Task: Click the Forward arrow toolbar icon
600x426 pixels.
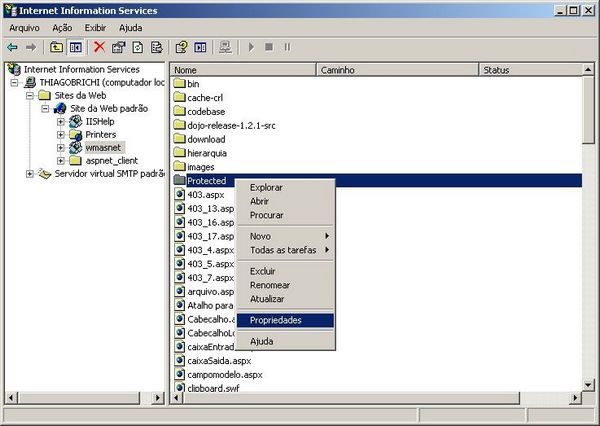Action: pos(31,47)
